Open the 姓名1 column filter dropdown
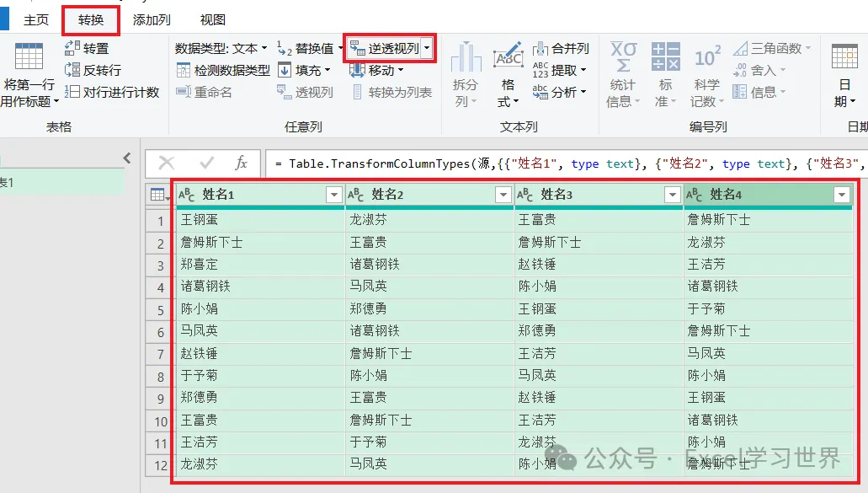This screenshot has width=868, height=493. pos(333,195)
